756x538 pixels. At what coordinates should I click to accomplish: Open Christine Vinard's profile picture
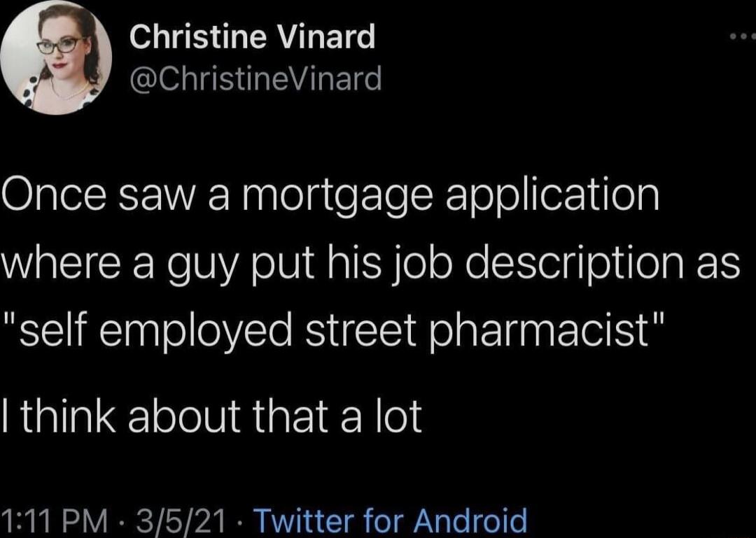tap(56, 58)
